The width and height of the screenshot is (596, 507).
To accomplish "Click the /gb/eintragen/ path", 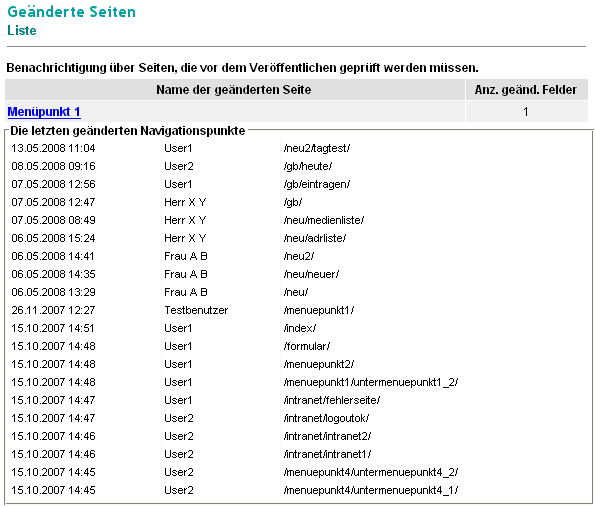I will point(317,184).
